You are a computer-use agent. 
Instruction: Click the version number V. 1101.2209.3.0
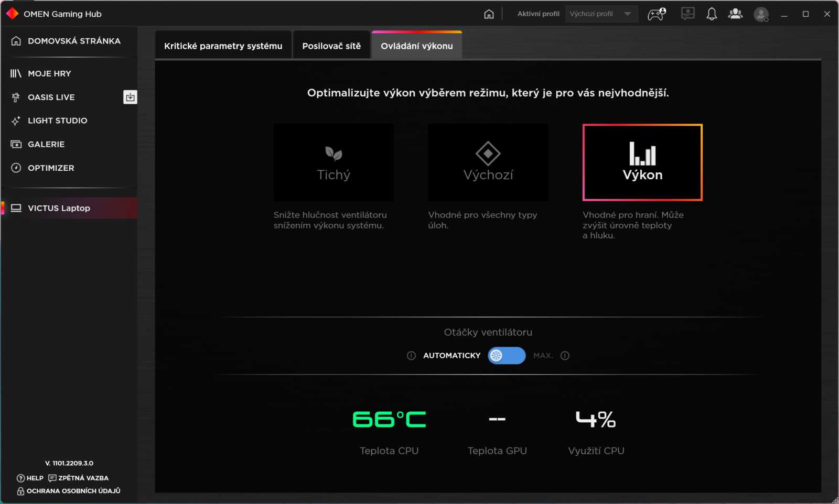[x=69, y=463]
